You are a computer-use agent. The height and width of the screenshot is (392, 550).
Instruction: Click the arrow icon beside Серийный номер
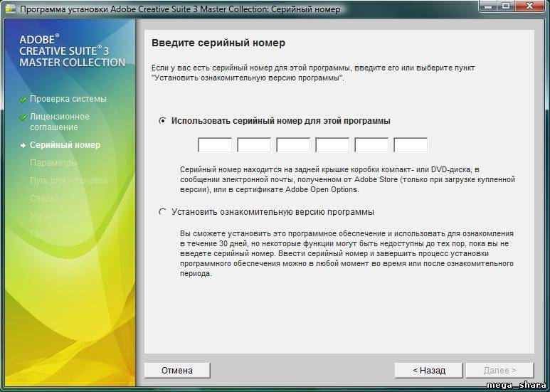[x=23, y=146]
